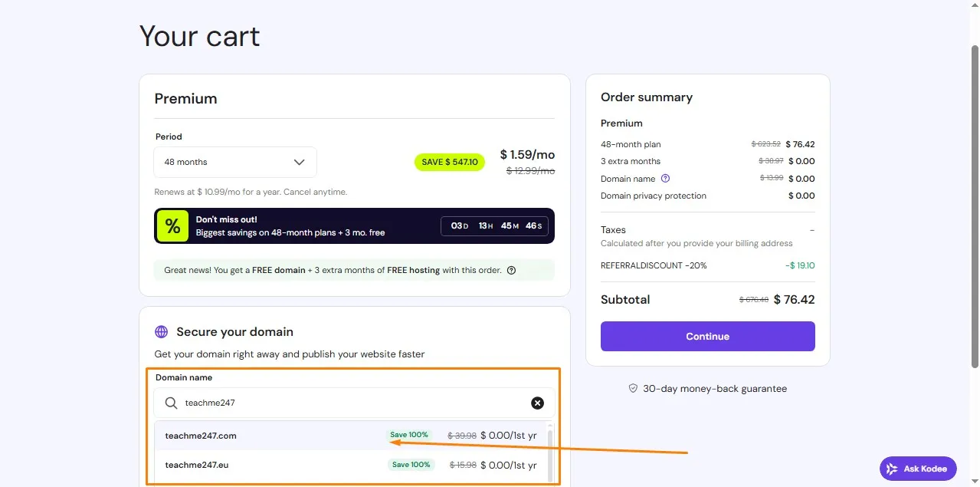Screen dimensions: 980x487
Task: Click the countdown timer in the promo banner
Action: pyautogui.click(x=494, y=225)
